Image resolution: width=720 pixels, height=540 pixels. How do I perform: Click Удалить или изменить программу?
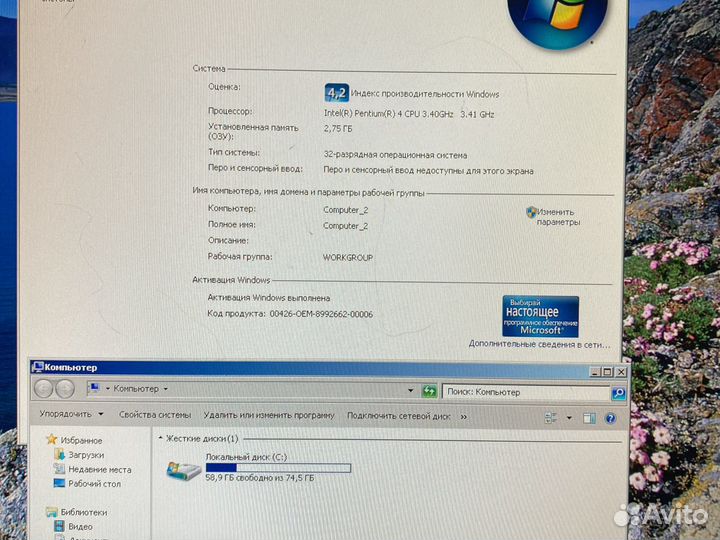[x=269, y=415]
